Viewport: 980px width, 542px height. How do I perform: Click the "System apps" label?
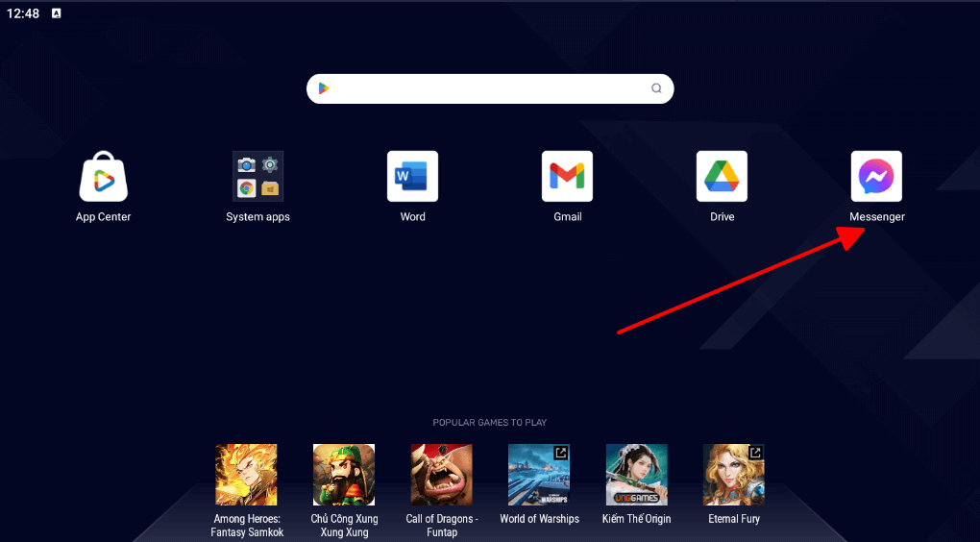[258, 217]
